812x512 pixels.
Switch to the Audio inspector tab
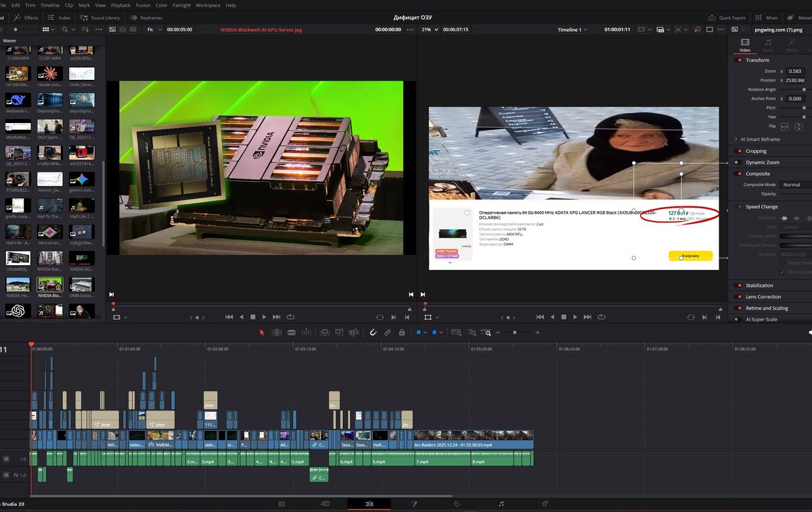[x=768, y=45]
